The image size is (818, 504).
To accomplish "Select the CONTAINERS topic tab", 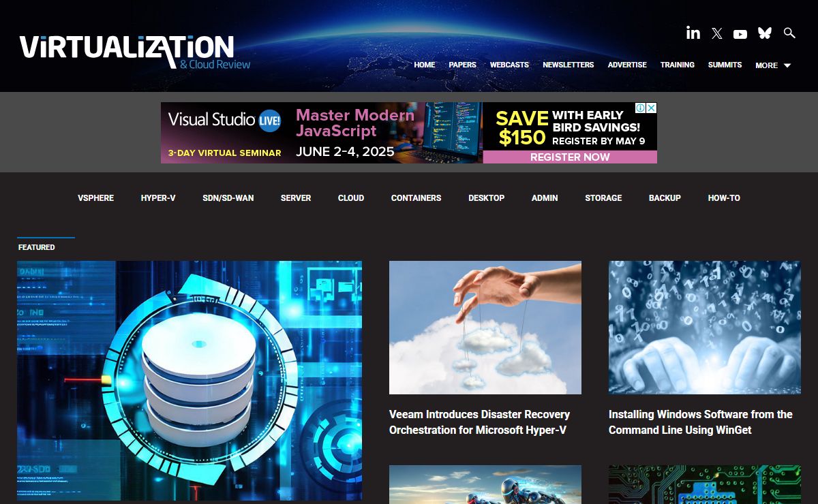I will coord(416,198).
